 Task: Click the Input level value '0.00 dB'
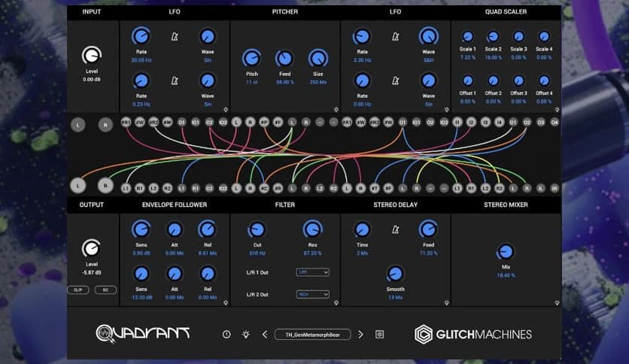coord(92,80)
